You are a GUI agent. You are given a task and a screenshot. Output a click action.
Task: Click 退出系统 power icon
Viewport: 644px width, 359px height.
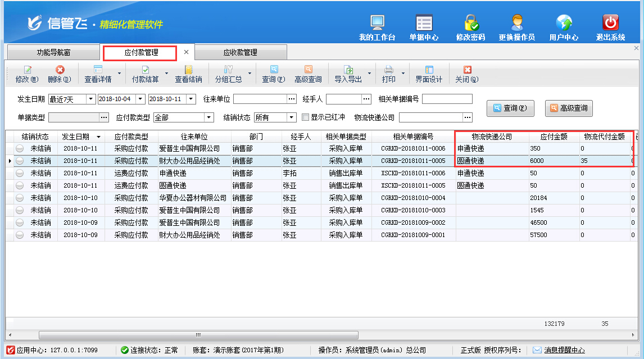coord(610,23)
